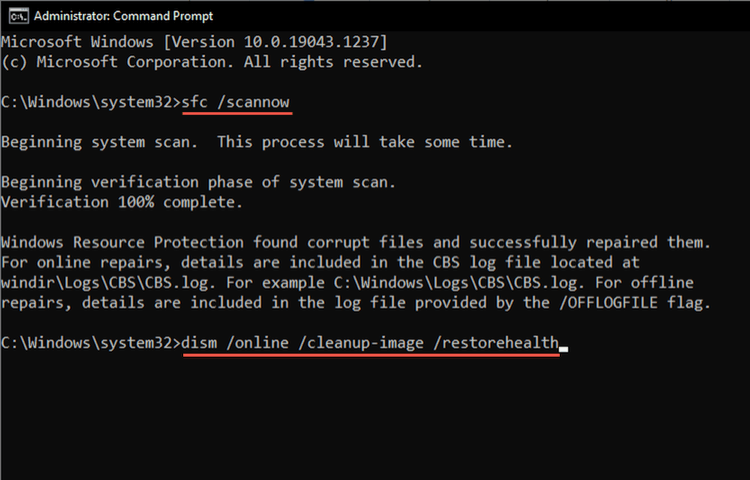Viewport: 750px width, 480px height.
Task: Click the Windows version number line
Action: [193, 41]
